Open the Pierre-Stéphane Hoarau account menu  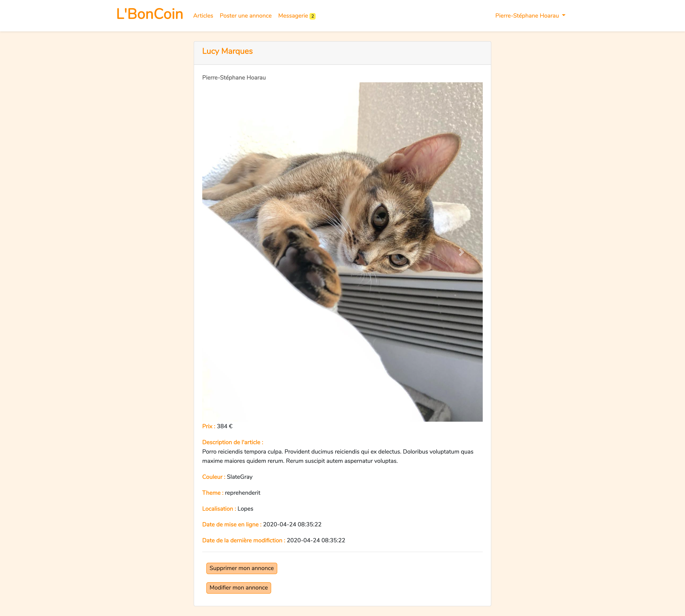pos(530,16)
